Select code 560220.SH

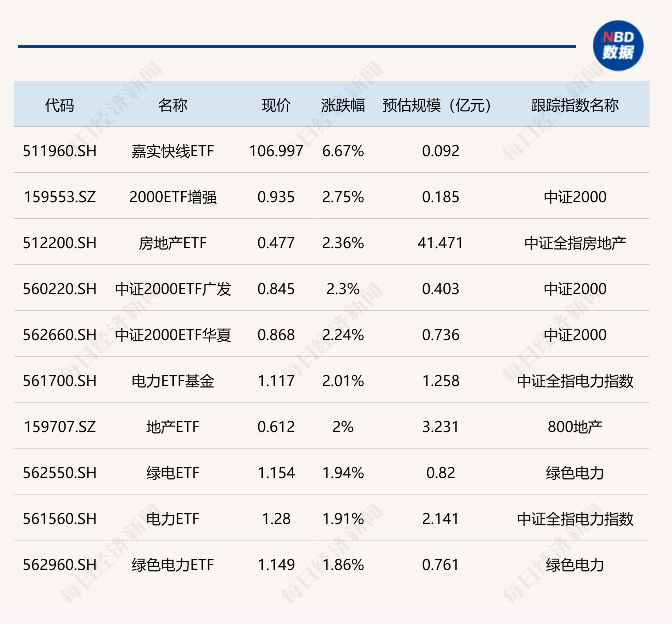tap(59, 289)
